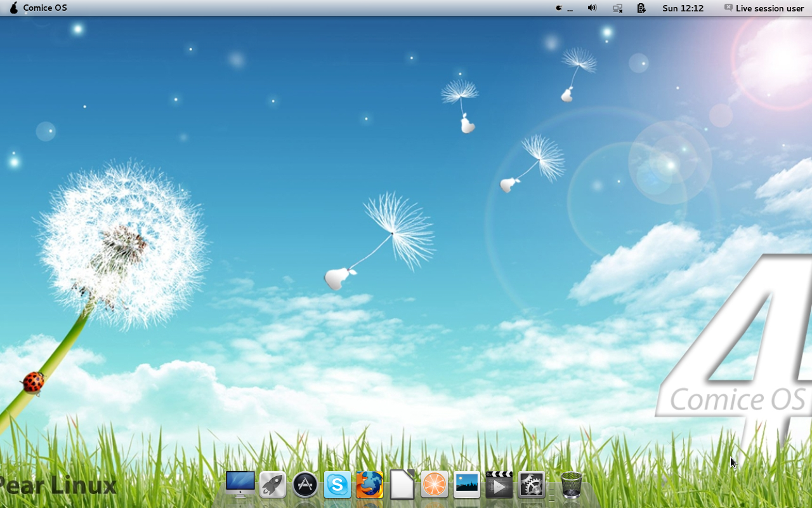Open the Comice OS menu
812x508 pixels.
point(45,8)
